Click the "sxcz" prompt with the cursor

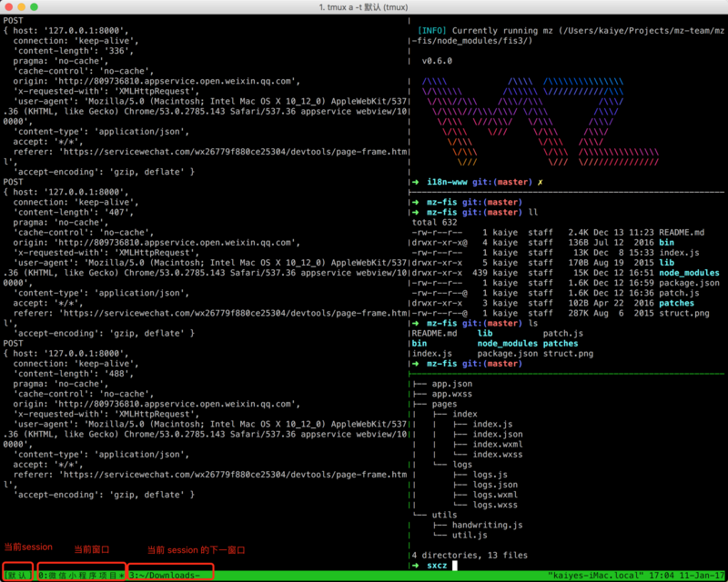tap(437, 566)
